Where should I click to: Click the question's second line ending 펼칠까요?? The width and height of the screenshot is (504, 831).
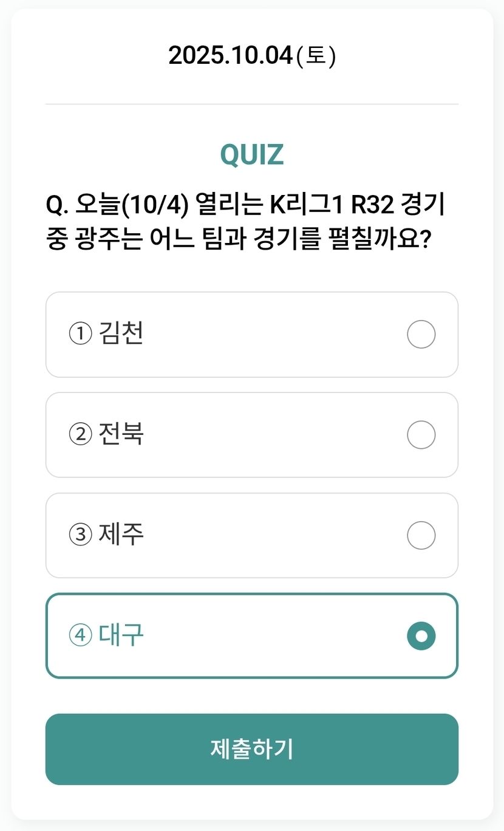[x=238, y=241]
